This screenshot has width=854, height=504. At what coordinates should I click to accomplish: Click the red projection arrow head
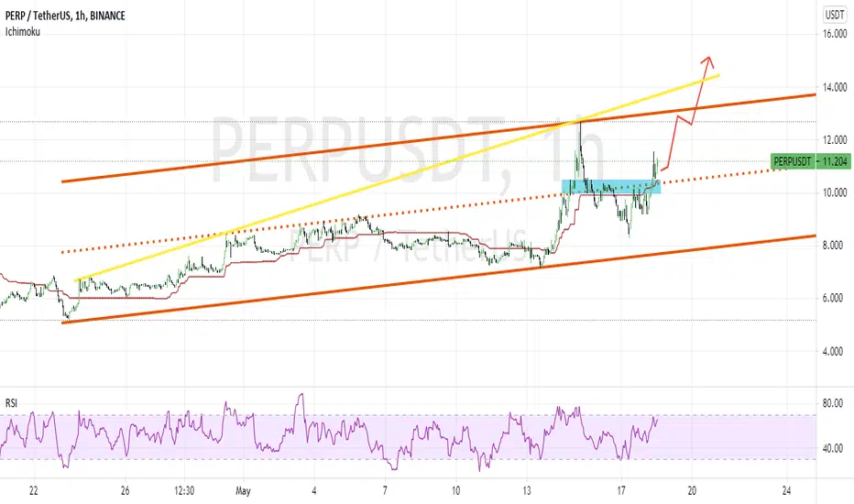click(x=707, y=60)
